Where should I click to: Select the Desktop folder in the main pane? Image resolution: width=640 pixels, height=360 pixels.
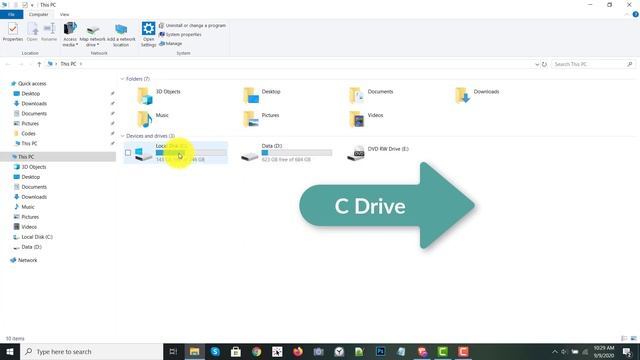262,96
